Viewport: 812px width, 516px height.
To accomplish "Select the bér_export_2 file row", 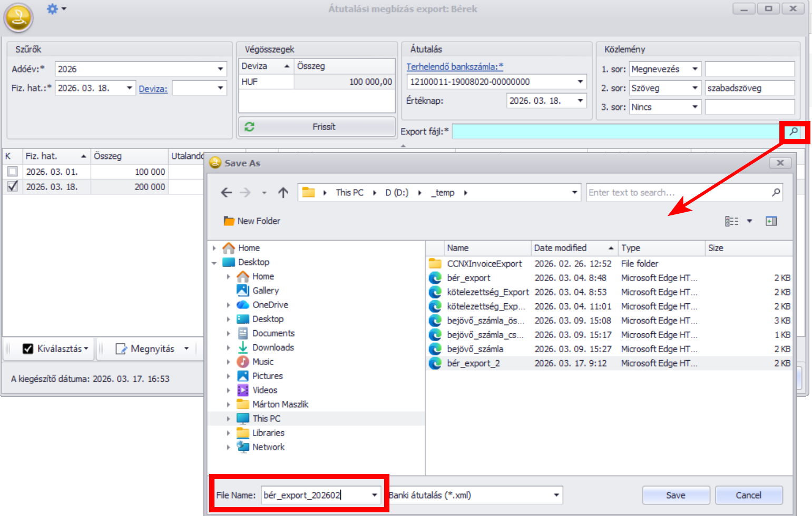I will [473, 363].
